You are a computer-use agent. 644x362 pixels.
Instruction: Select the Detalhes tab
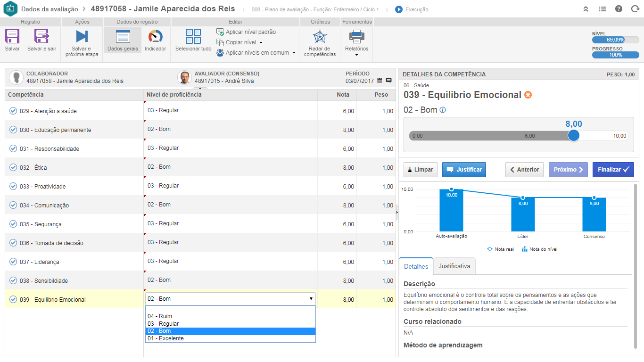point(416,266)
